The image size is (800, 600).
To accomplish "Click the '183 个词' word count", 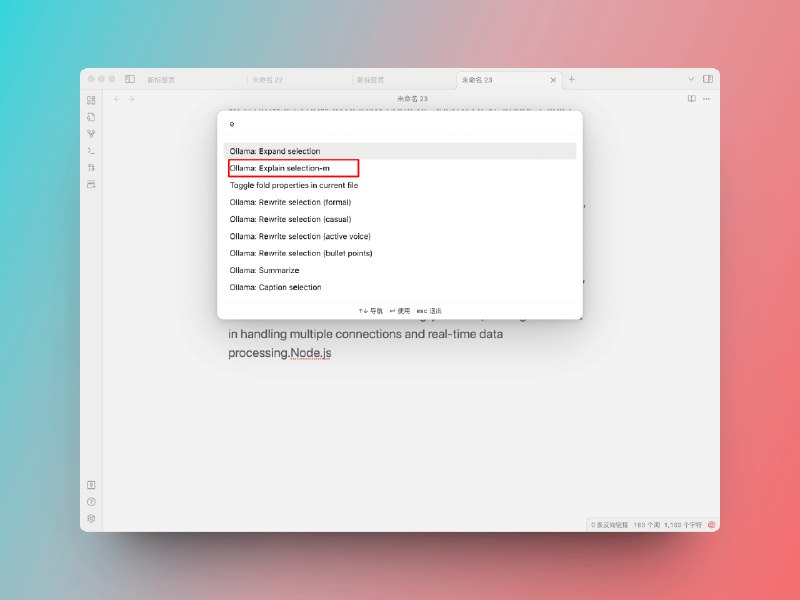I will click(x=646, y=524).
